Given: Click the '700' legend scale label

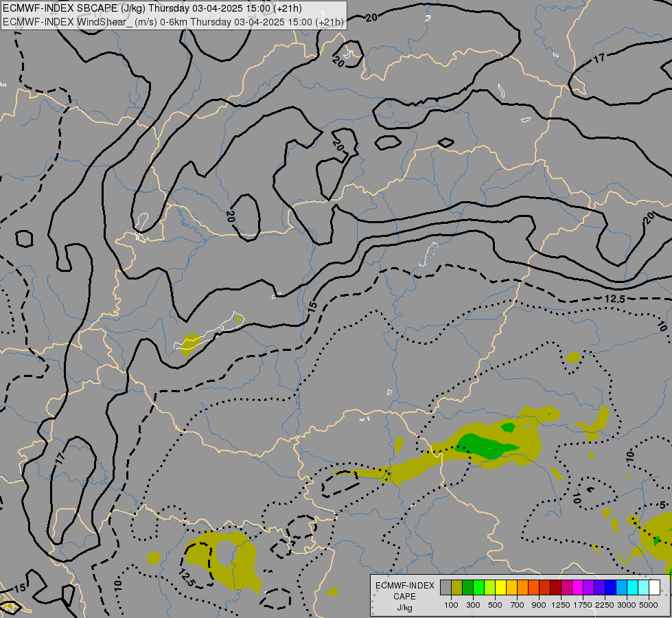Looking at the screenshot, I should coord(518,605).
